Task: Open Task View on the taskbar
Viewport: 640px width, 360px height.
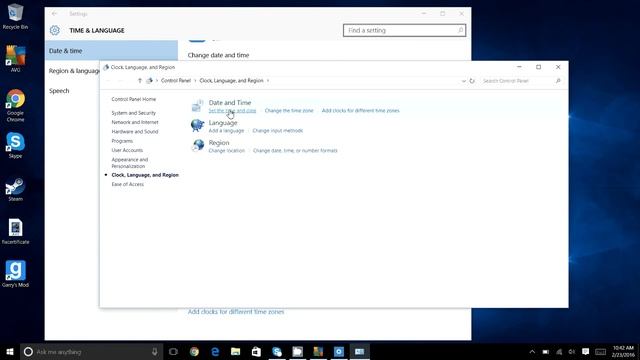Action: (x=173, y=352)
